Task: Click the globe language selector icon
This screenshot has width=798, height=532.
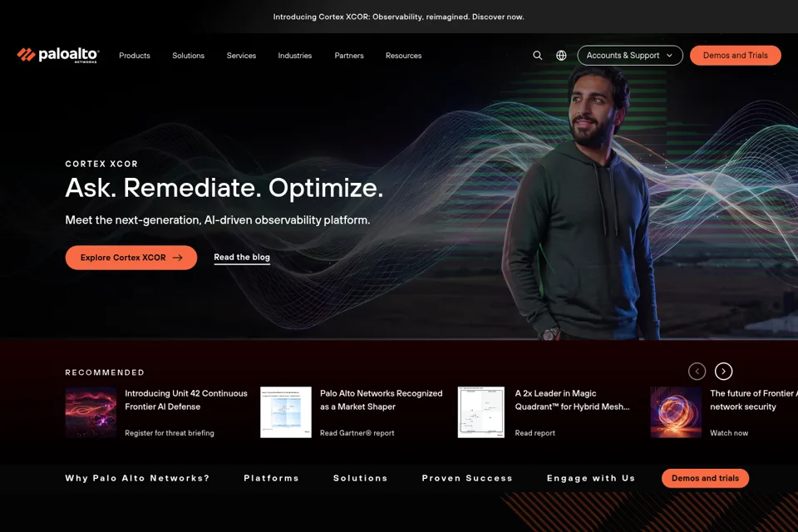Action: (561, 56)
